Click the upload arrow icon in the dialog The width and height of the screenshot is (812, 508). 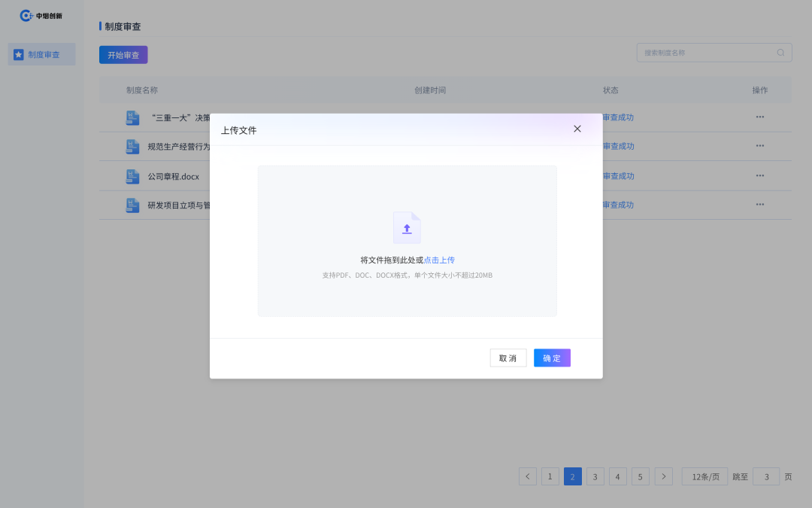pyautogui.click(x=407, y=227)
